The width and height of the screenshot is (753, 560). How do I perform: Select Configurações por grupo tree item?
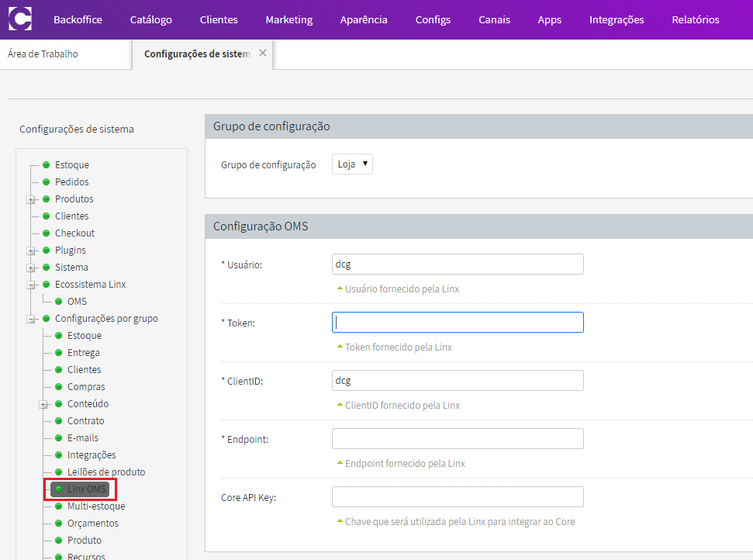pyautogui.click(x=106, y=319)
